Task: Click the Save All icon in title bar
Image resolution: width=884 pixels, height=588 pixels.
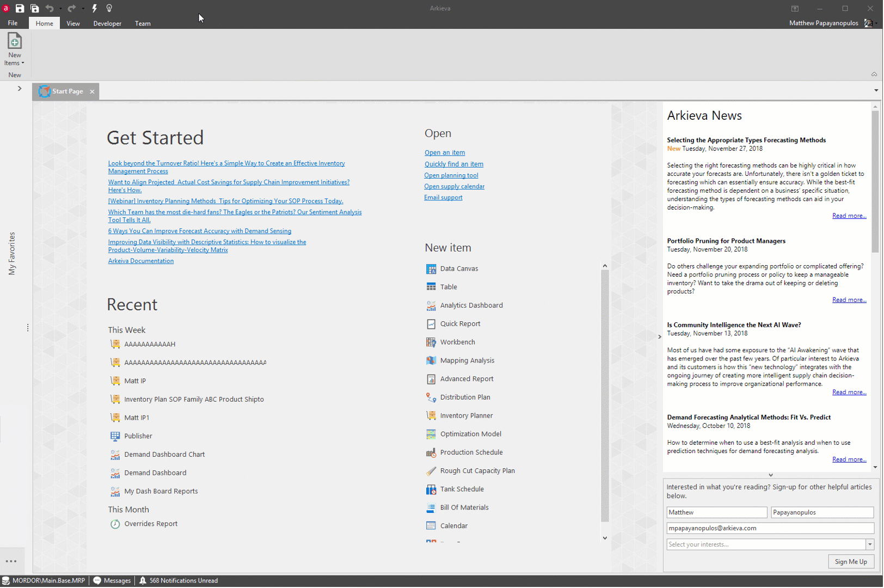Action: coord(35,8)
